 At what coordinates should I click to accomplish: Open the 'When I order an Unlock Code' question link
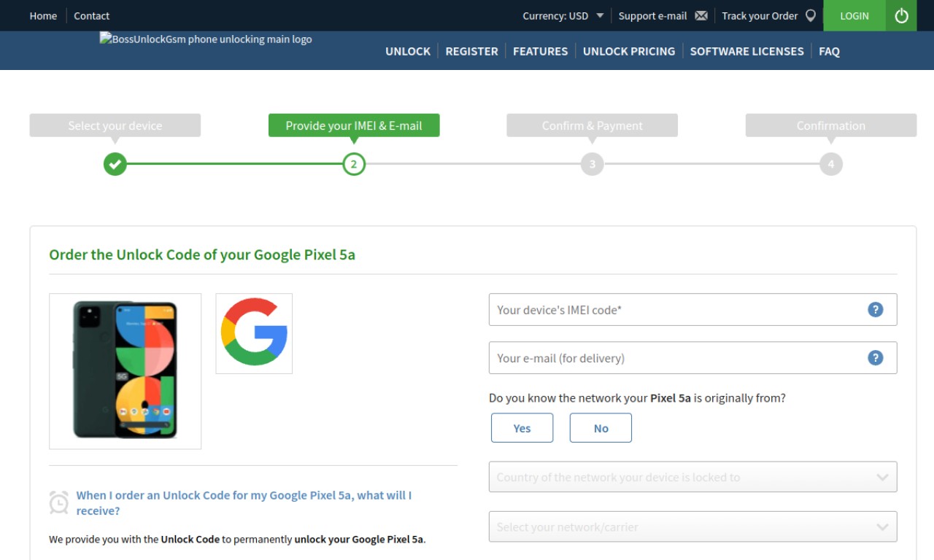(x=244, y=503)
